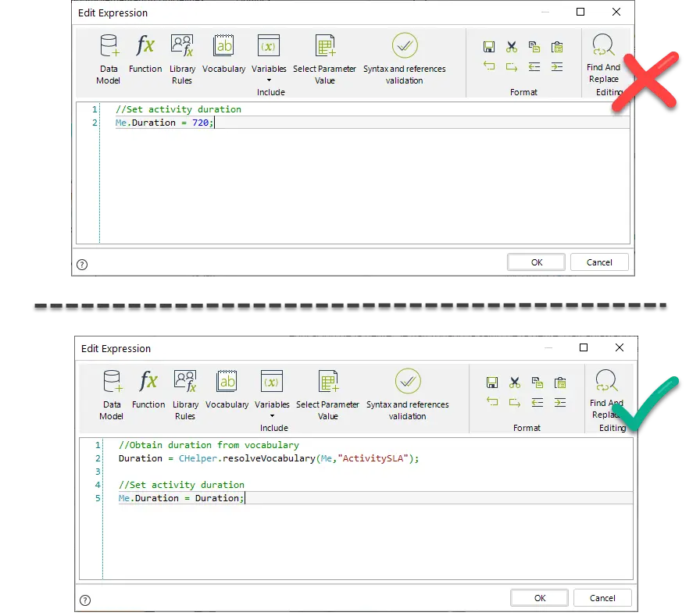Click the decrease indent icon in the bottom window
Screen dimensions: 700x616
(x=537, y=403)
